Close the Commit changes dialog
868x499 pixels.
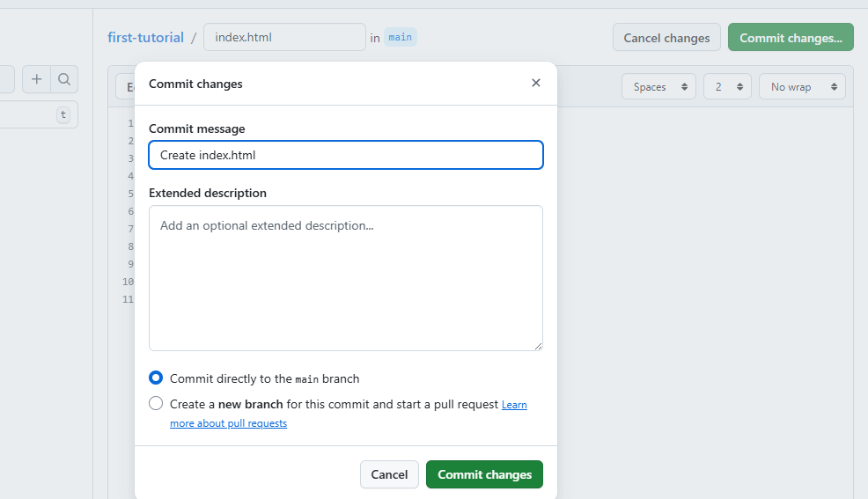coord(536,84)
